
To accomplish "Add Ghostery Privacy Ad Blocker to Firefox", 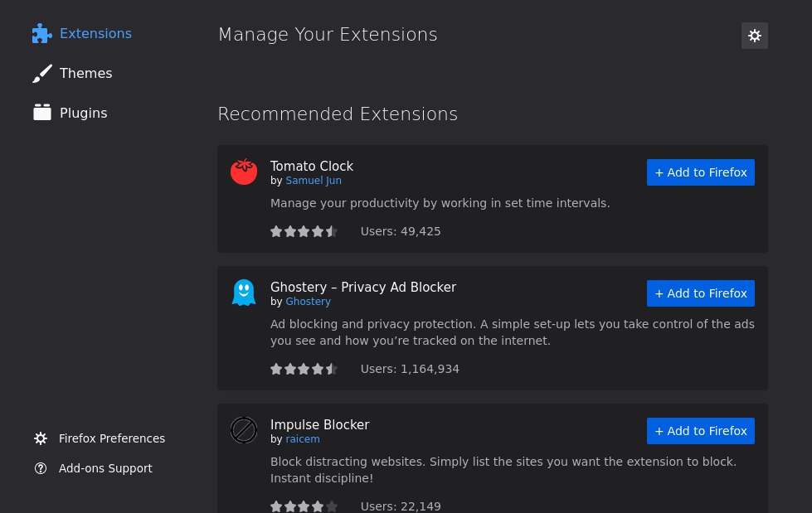I will tap(700, 293).
